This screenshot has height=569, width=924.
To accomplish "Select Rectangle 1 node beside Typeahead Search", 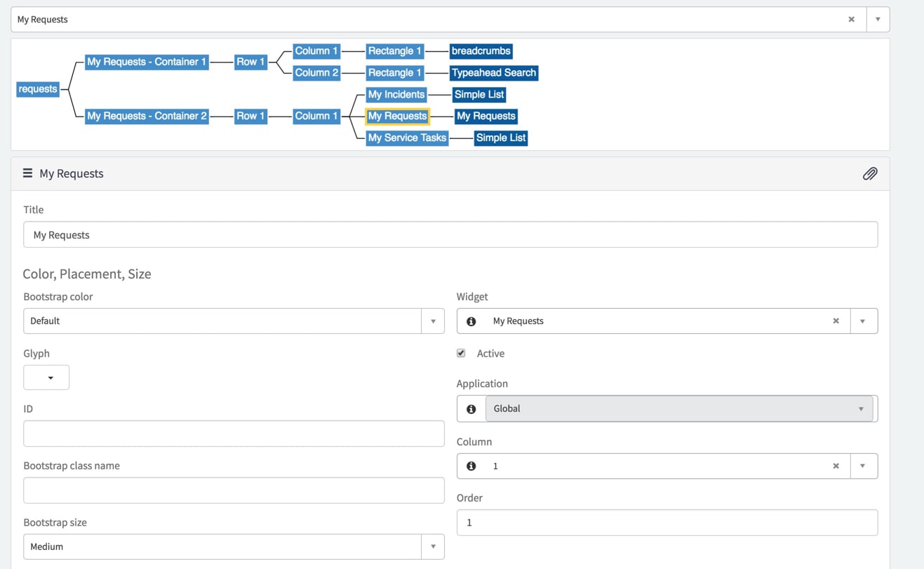I will click(395, 72).
